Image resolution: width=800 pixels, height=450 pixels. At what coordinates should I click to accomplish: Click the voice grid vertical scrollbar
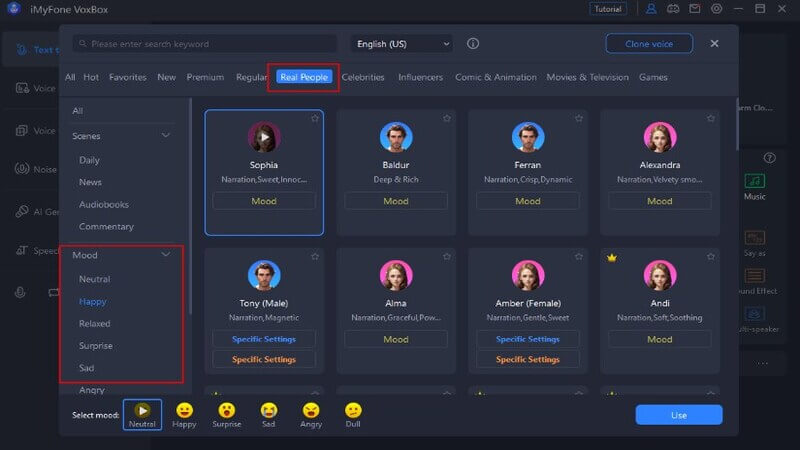click(x=737, y=125)
